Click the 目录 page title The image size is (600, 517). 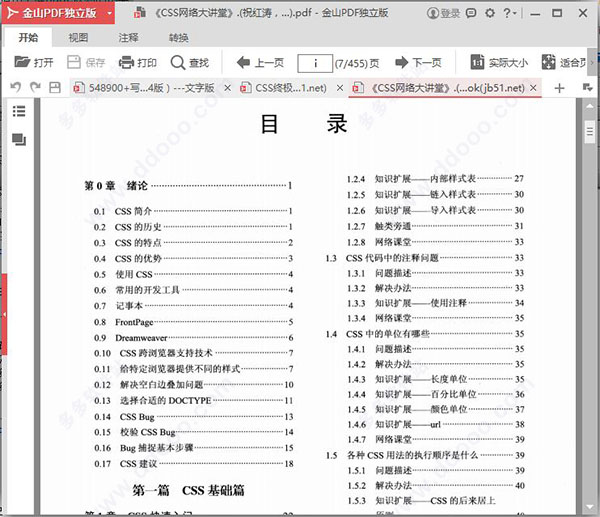(304, 124)
